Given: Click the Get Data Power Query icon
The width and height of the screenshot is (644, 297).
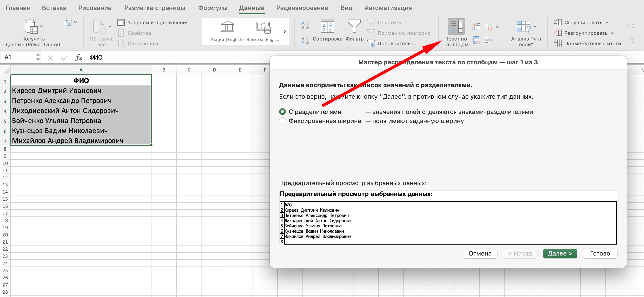Looking at the screenshot, I should click(x=31, y=26).
